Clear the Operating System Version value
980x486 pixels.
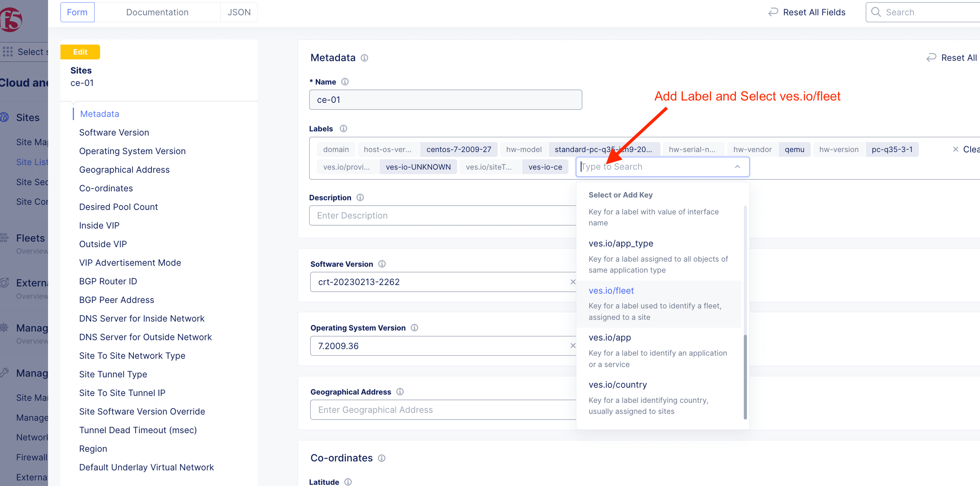tap(573, 346)
